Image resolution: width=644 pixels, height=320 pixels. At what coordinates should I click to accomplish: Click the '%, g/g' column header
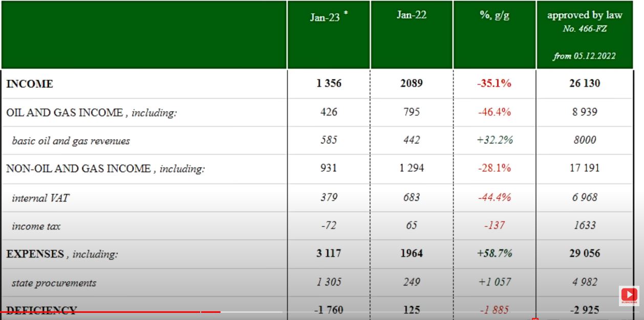pyautogui.click(x=494, y=15)
